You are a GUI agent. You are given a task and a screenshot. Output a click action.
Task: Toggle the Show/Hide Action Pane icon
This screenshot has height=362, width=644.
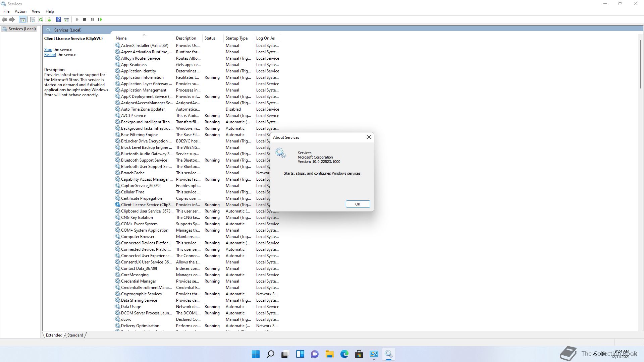pos(66,19)
